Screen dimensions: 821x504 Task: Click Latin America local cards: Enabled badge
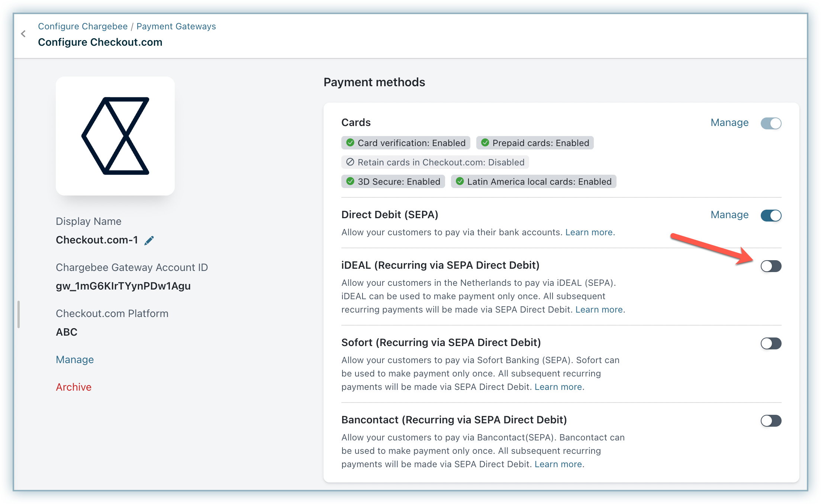[534, 181]
